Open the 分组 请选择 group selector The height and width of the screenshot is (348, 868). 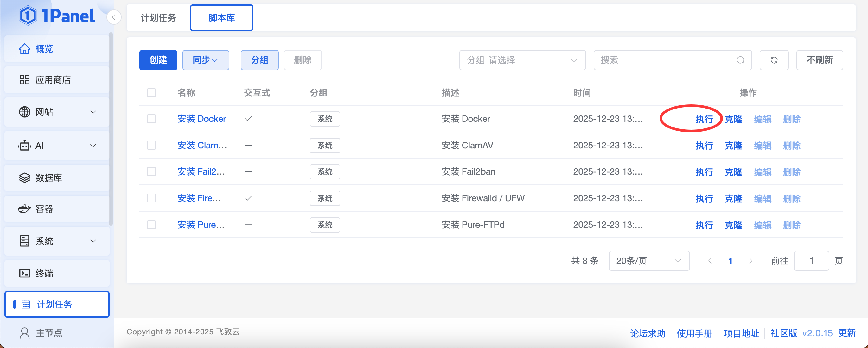pyautogui.click(x=522, y=60)
